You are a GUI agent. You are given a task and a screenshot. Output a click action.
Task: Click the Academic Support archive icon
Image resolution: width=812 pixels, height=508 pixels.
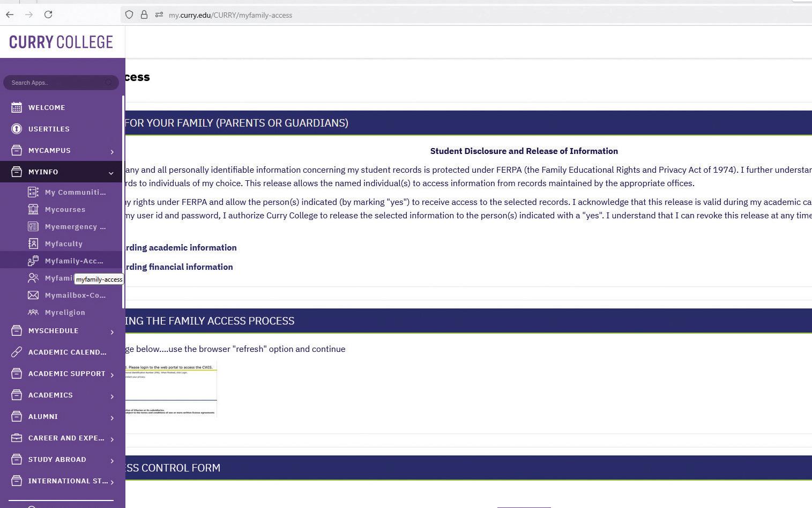[17, 373]
